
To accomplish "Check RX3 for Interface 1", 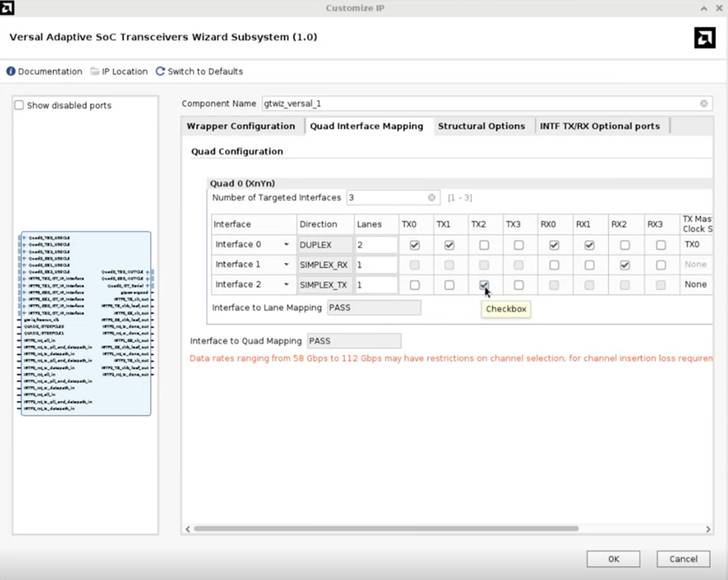I will 661,265.
